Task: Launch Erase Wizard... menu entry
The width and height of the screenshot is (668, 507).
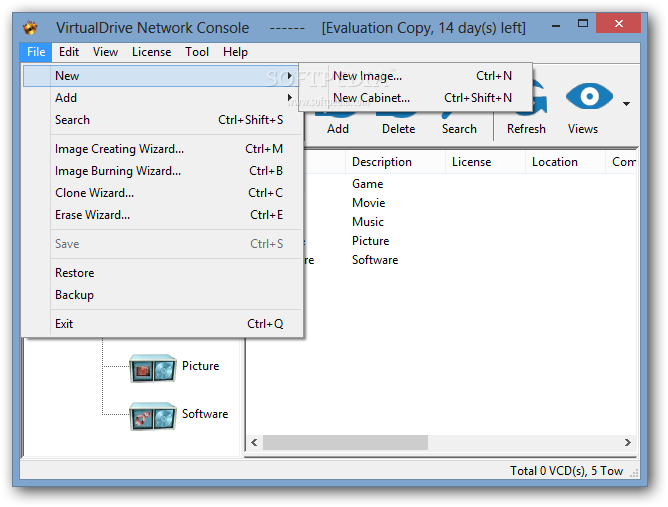Action: [163, 215]
